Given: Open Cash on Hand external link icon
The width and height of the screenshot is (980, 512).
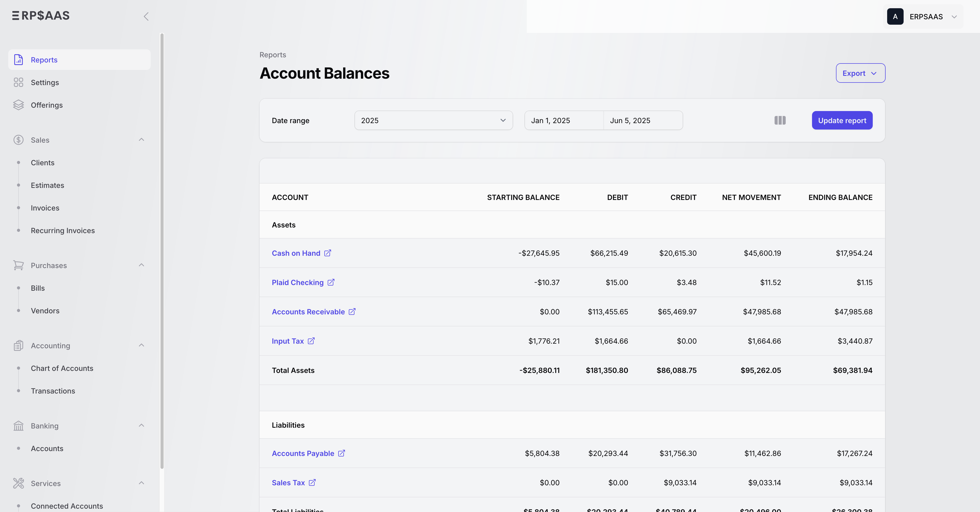Looking at the screenshot, I should [327, 253].
